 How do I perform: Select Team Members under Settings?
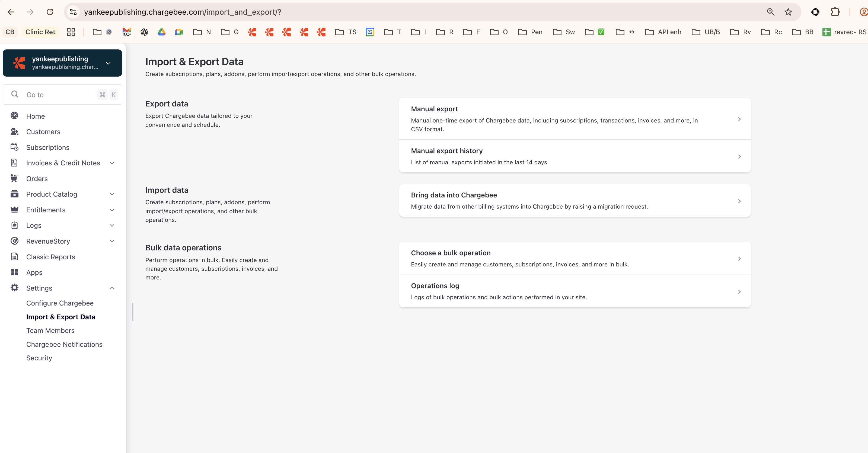coord(50,330)
